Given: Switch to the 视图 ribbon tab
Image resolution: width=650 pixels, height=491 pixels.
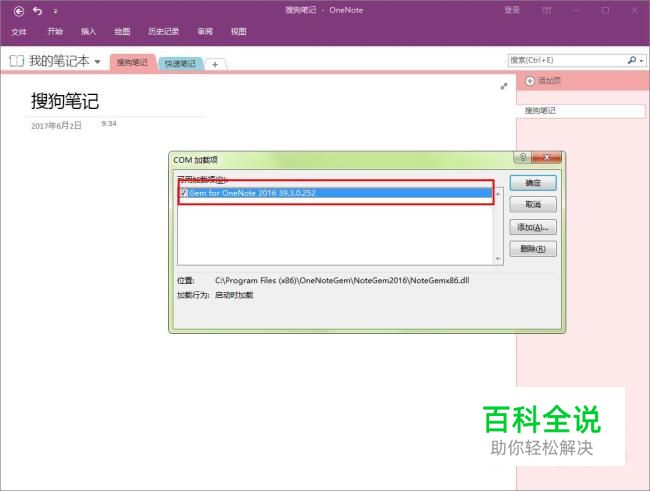Looking at the screenshot, I should [x=238, y=32].
